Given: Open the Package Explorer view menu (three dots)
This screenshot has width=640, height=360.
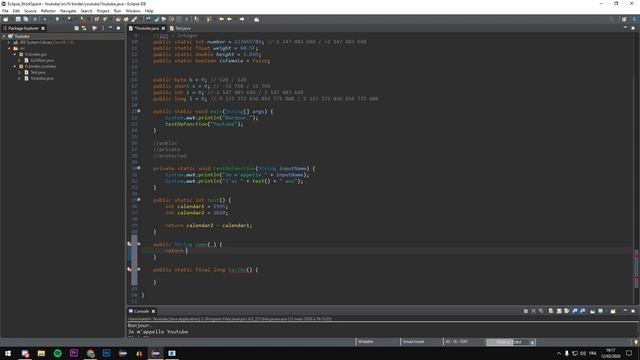Looking at the screenshot, I should tap(103, 28).
